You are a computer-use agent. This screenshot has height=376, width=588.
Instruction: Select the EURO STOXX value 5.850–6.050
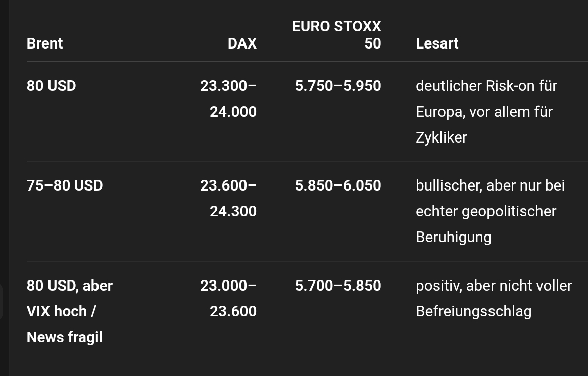click(338, 185)
